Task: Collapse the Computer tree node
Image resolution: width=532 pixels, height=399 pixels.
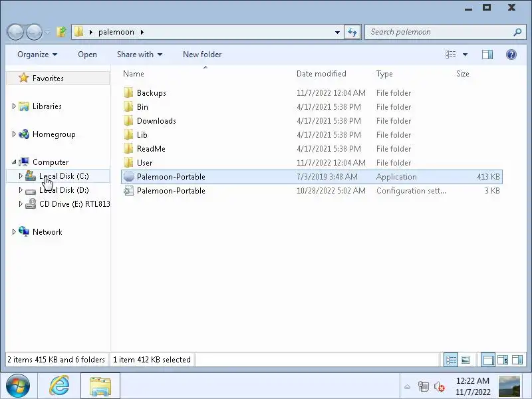Action: (14, 162)
